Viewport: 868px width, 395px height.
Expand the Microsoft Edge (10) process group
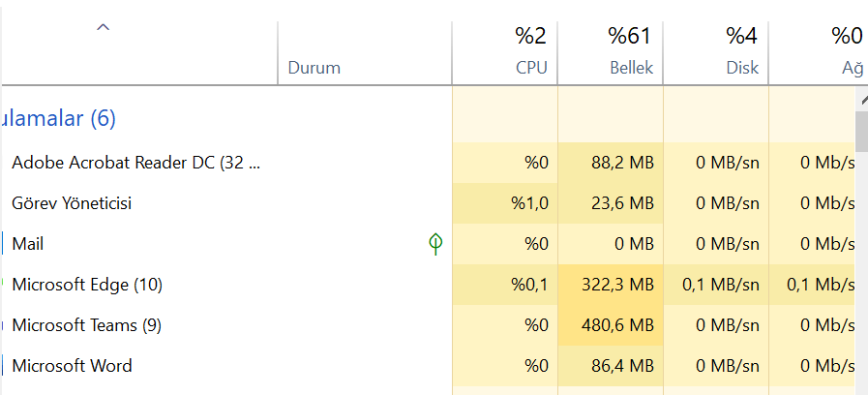3,285
